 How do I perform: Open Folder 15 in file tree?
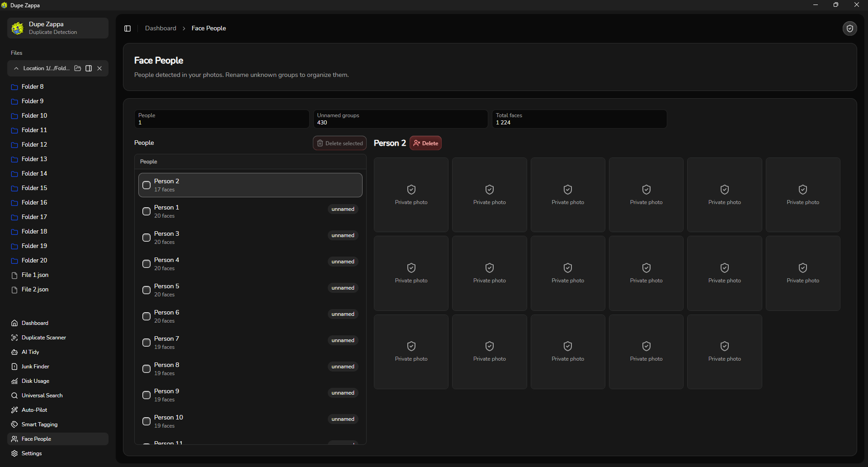(58, 188)
